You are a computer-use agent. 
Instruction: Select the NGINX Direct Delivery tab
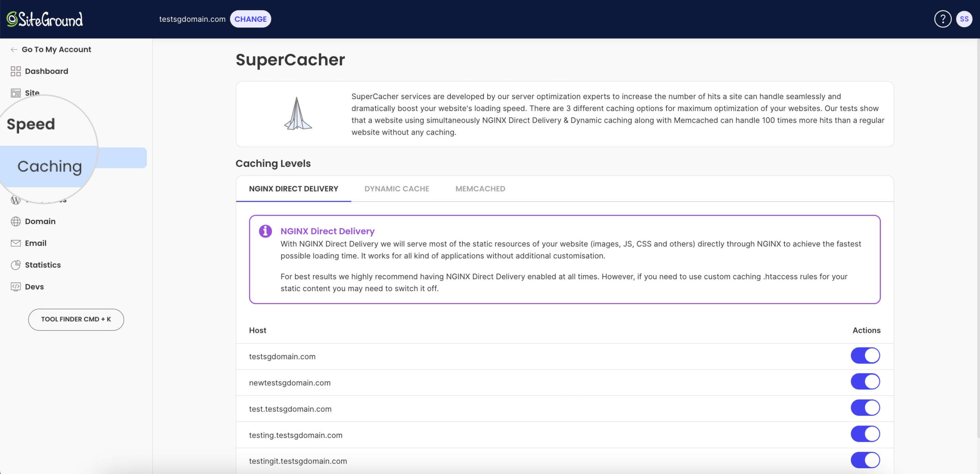click(x=294, y=189)
